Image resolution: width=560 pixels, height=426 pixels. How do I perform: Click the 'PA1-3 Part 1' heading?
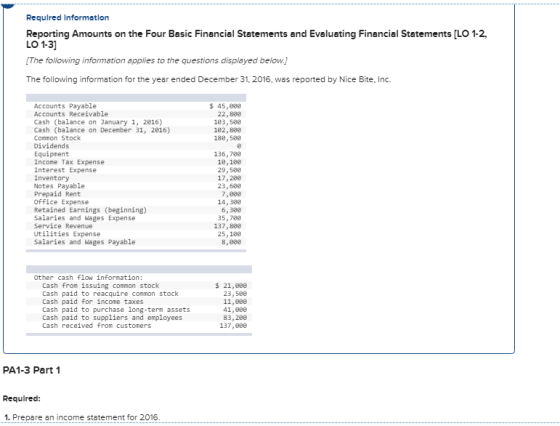pos(31,370)
